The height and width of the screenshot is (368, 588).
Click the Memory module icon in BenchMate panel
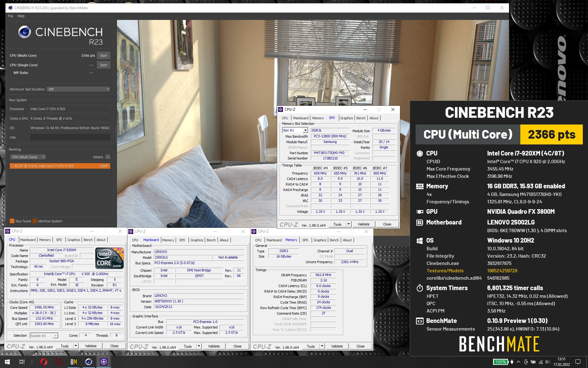point(420,186)
